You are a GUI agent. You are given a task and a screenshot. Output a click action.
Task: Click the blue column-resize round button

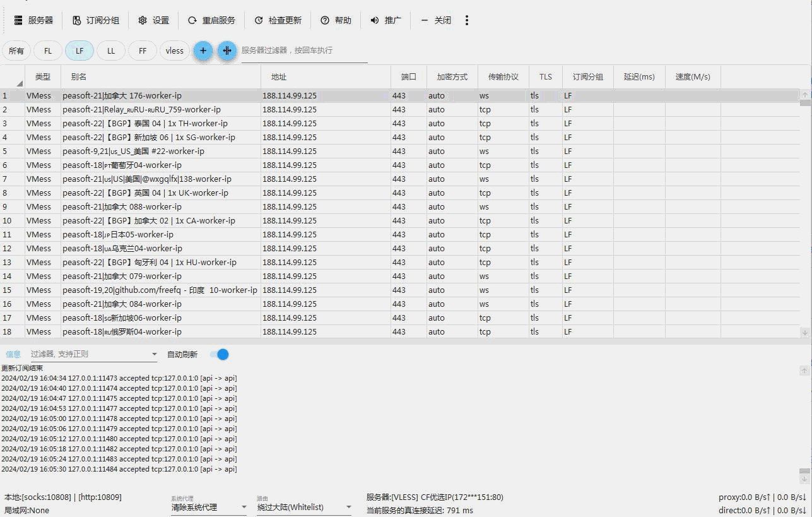227,51
